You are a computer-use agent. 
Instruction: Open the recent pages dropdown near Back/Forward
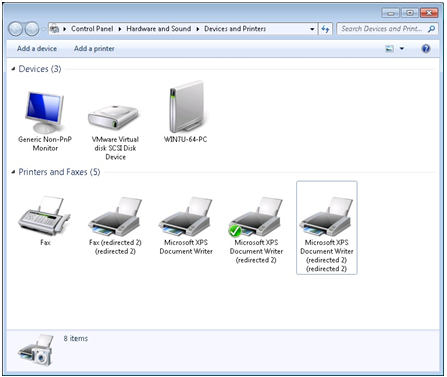[43, 29]
